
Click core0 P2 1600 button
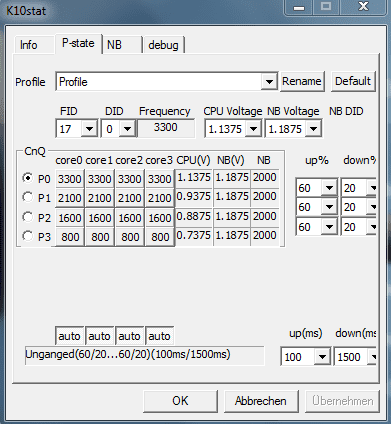[70, 218]
